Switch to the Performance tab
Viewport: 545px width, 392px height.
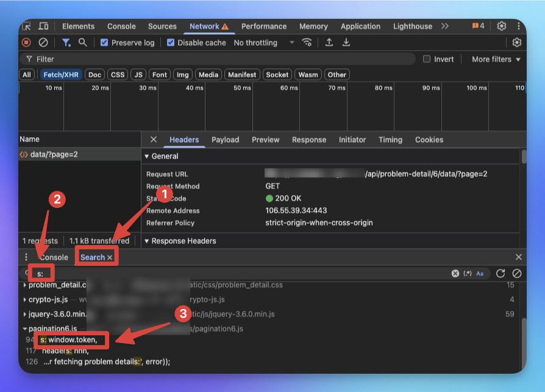[x=264, y=26]
